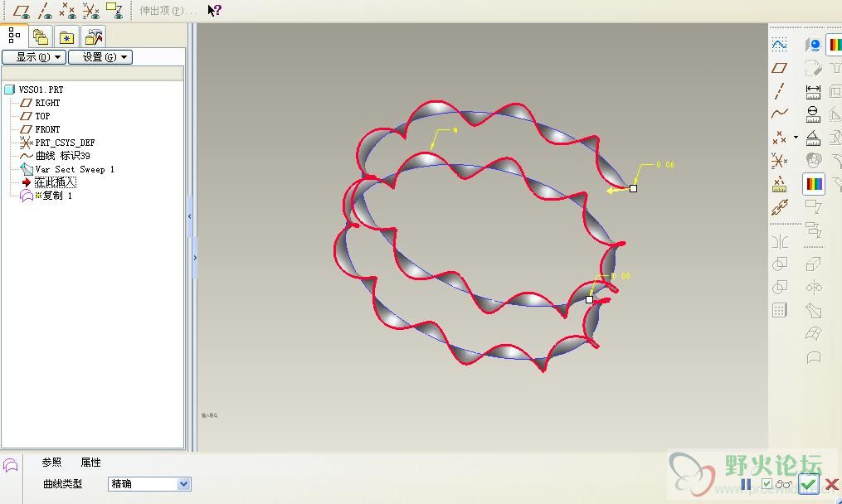Image resolution: width=842 pixels, height=504 pixels.
Task: Toggle coordinate system display
Action: pyautogui.click(x=91, y=11)
